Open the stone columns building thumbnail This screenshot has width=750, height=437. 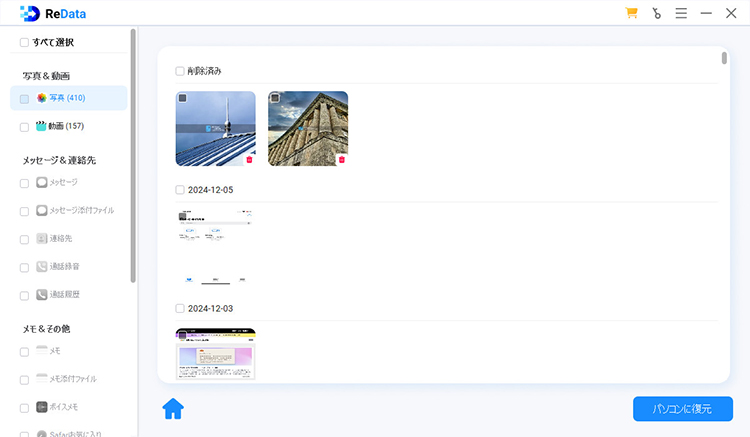[x=308, y=129]
